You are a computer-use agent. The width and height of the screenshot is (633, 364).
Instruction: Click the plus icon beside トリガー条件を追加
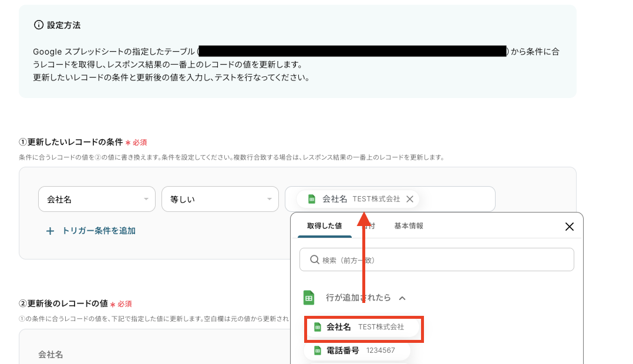[50, 231]
